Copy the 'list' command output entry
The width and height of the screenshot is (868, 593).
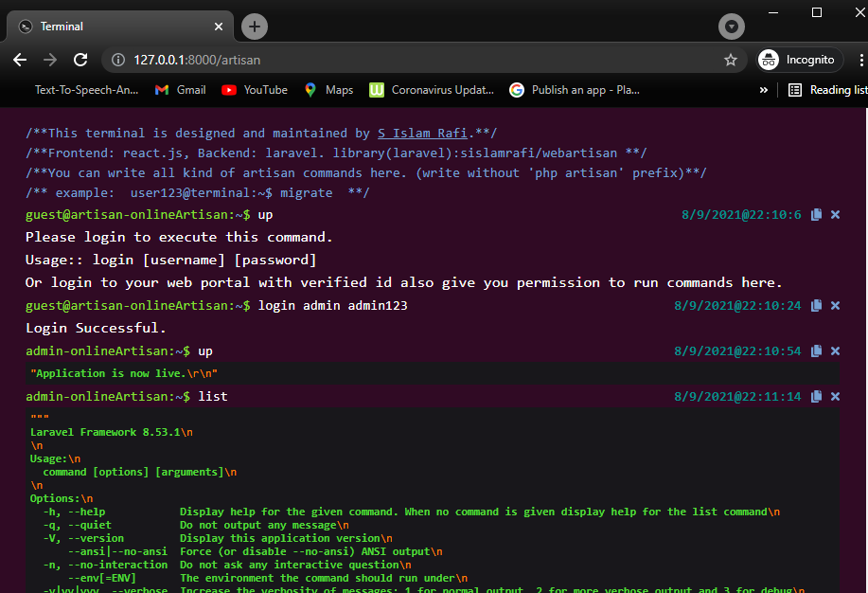click(816, 396)
